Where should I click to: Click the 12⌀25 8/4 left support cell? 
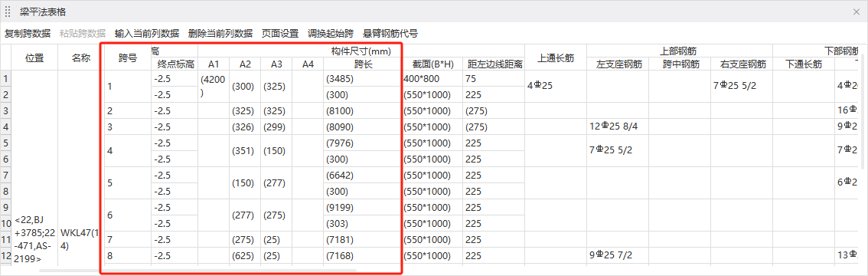coord(618,127)
